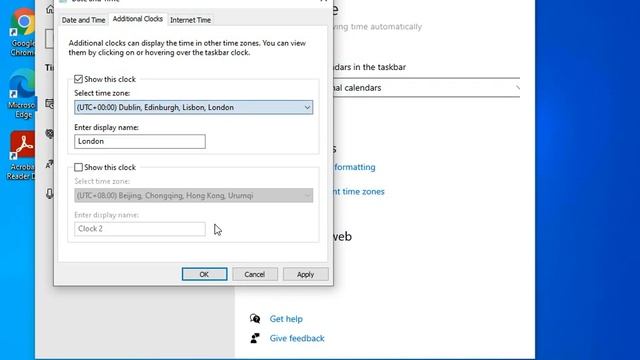Open the Internet Time tab
The width and height of the screenshot is (640, 360).
click(x=190, y=20)
